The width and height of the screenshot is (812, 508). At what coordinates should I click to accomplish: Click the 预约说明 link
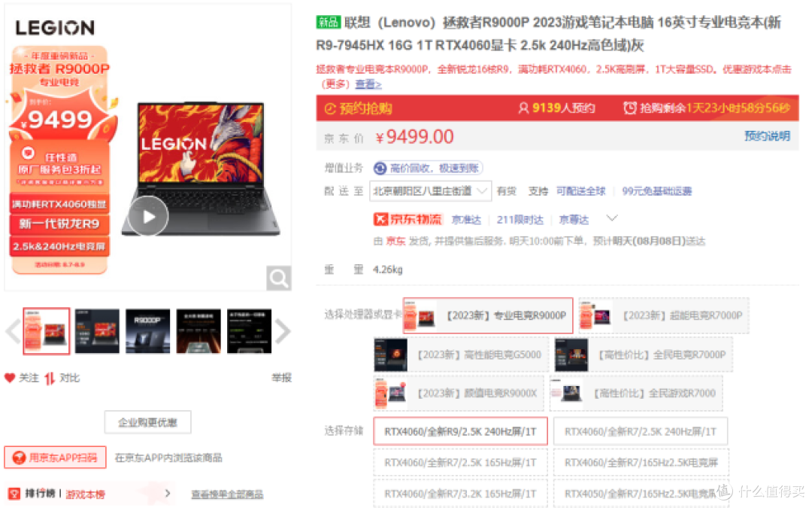(x=767, y=135)
